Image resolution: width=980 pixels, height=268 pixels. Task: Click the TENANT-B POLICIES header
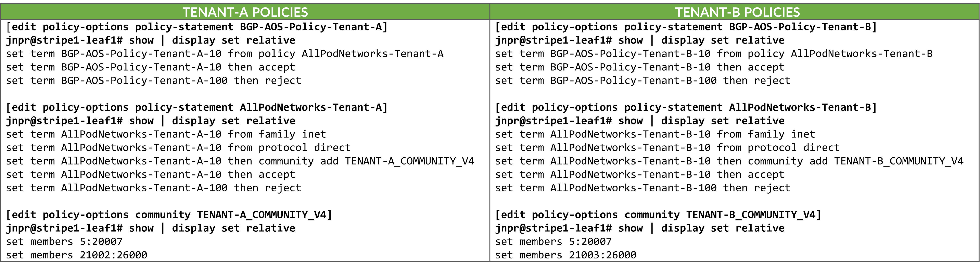click(737, 12)
